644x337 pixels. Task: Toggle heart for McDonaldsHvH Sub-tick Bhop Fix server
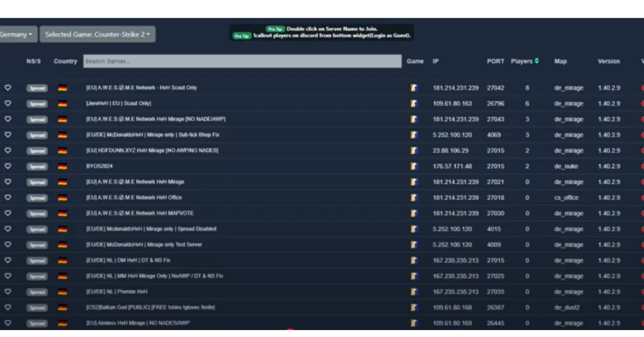8,135
